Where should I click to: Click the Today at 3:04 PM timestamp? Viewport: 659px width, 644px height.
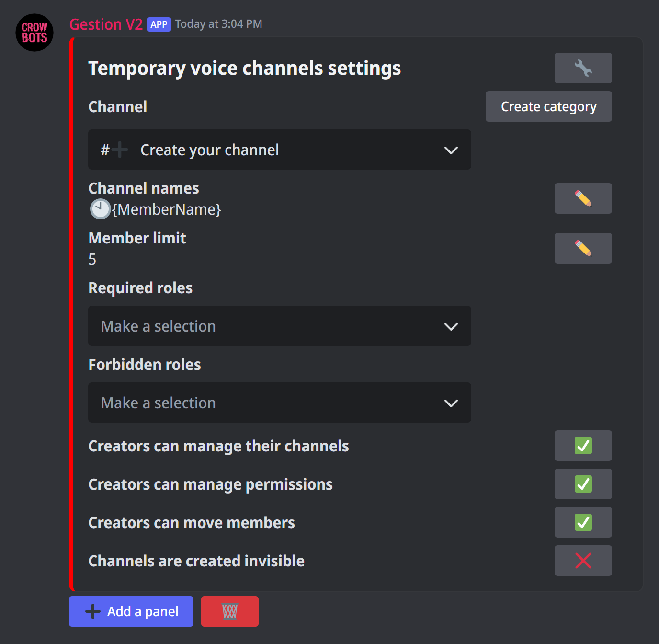coord(219,24)
